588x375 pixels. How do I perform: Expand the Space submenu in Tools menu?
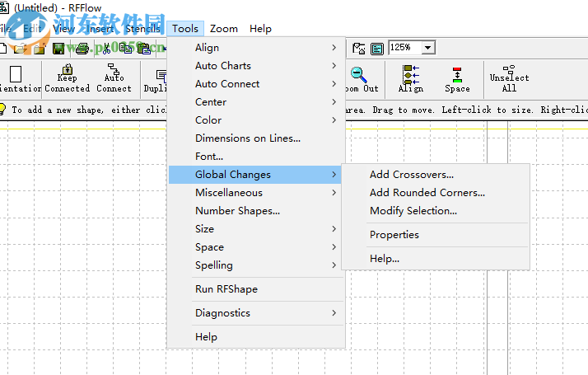point(256,247)
